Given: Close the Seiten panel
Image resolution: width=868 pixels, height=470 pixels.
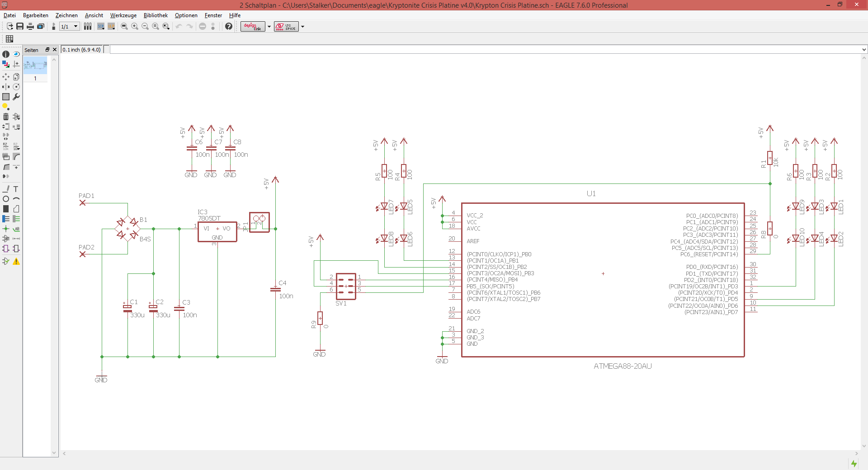Looking at the screenshot, I should coord(55,50).
